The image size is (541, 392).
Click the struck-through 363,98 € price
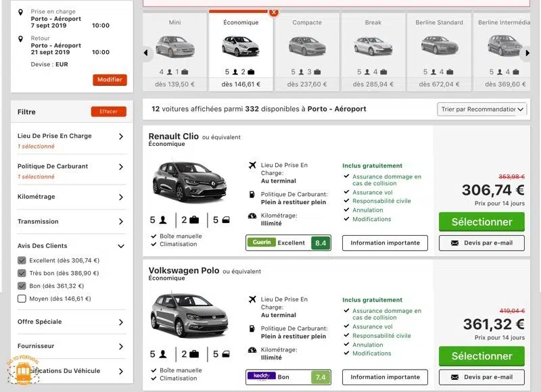(512, 176)
